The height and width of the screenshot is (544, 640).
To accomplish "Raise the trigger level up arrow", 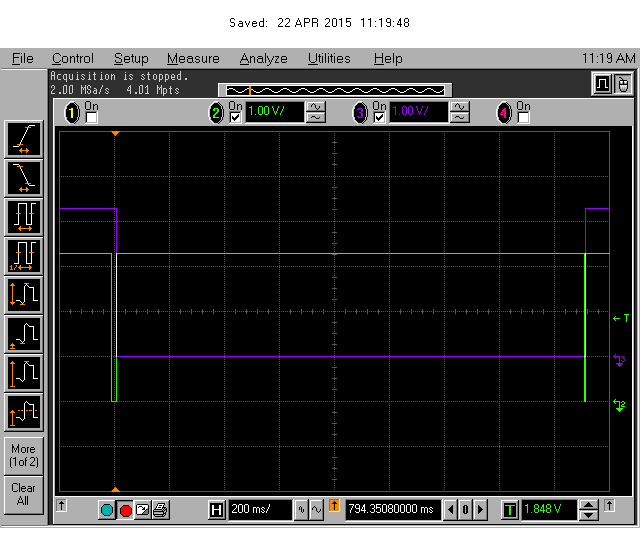I will 588,505.
